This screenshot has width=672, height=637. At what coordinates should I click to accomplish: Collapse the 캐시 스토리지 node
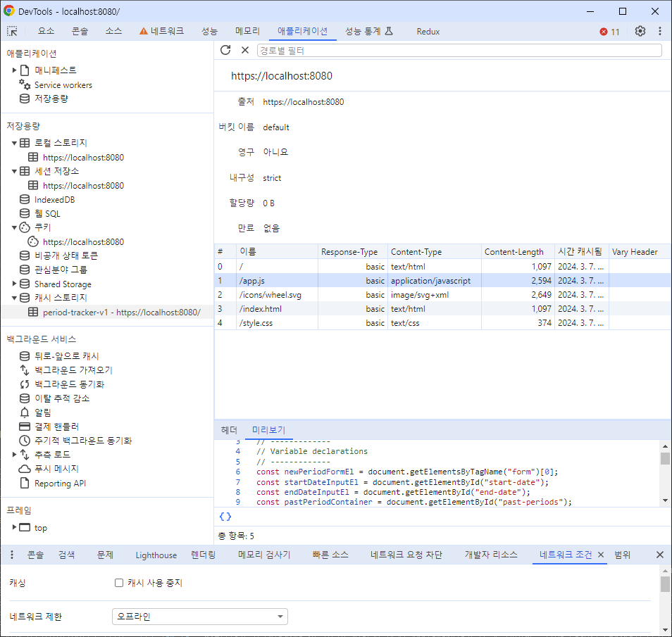[14, 298]
